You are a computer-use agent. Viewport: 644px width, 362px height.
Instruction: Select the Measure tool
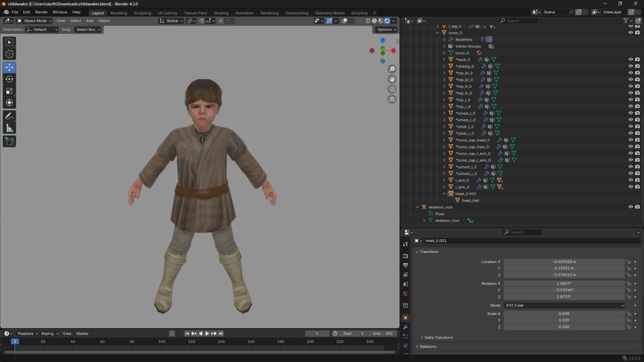tap(9, 128)
